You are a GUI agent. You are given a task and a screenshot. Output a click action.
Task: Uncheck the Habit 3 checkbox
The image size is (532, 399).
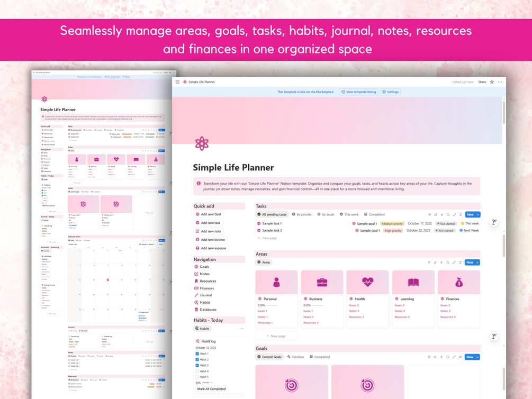pos(197,366)
